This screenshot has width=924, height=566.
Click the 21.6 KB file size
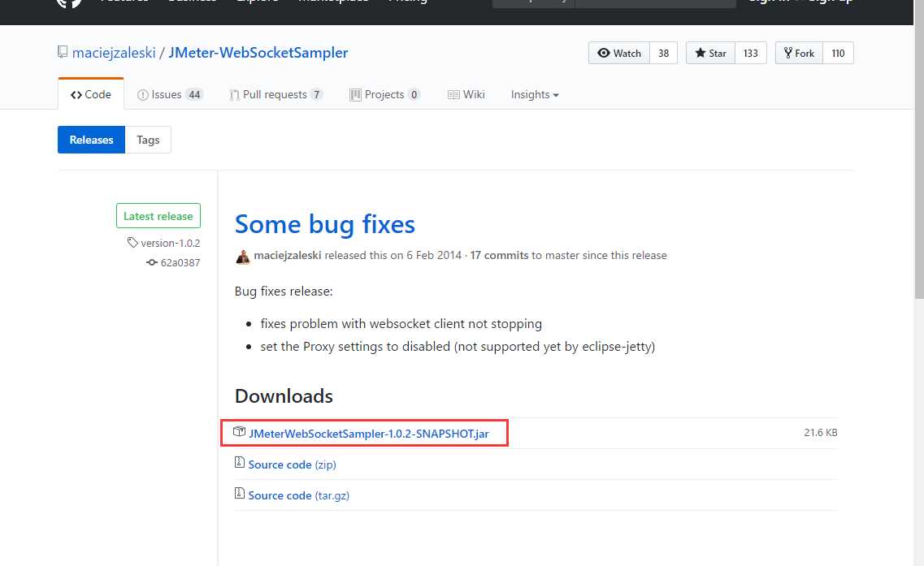pos(821,432)
